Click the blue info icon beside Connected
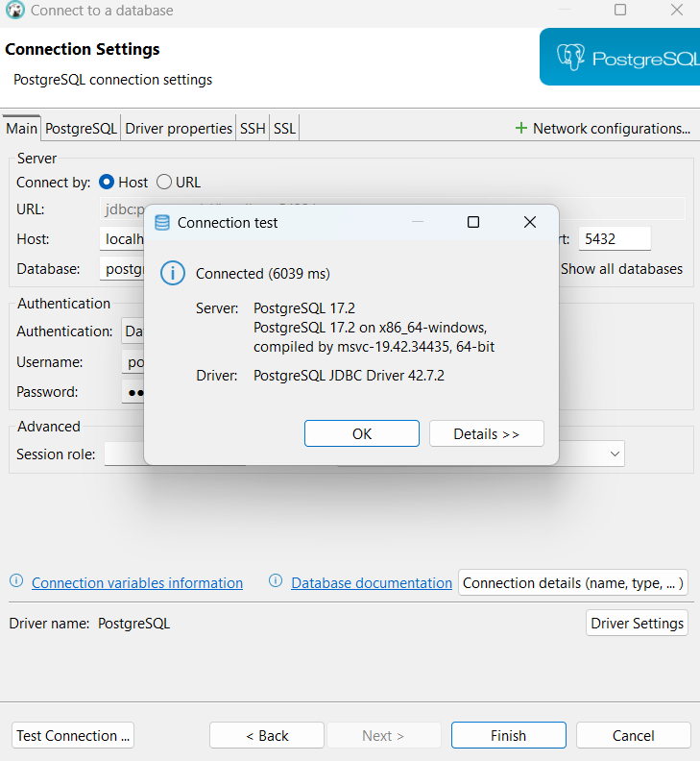This screenshot has height=761, width=700. (x=173, y=273)
